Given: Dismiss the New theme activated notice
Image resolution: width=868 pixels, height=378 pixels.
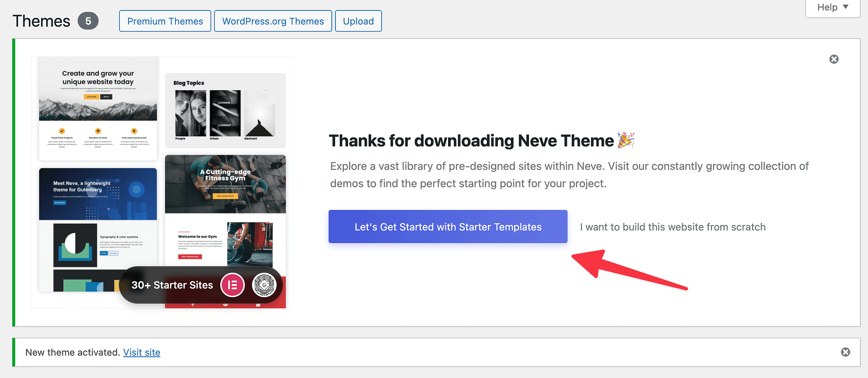Looking at the screenshot, I should [845, 352].
